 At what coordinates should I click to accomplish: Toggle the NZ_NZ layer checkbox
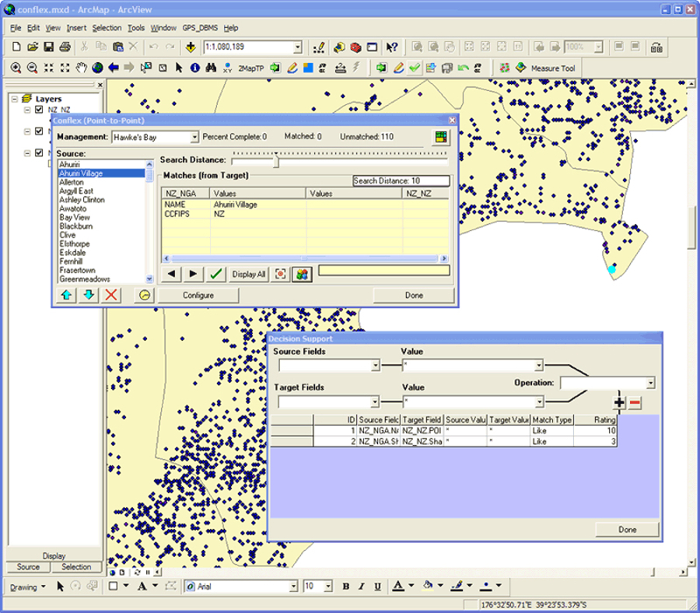[x=39, y=110]
